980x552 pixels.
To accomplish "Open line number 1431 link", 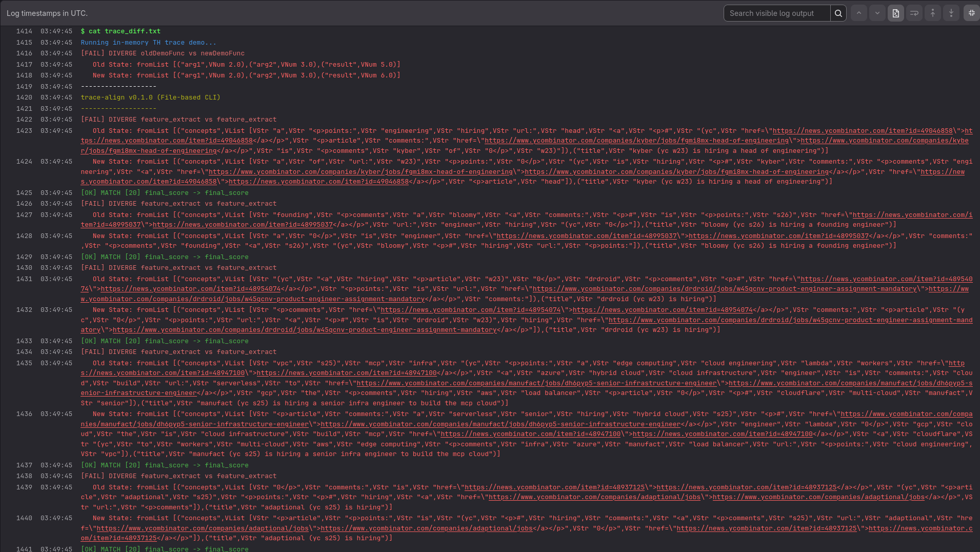I will coord(24,279).
